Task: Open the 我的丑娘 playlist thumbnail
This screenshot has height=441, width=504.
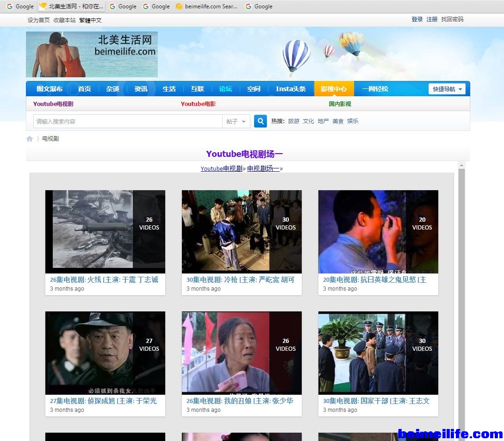Action: click(242, 353)
